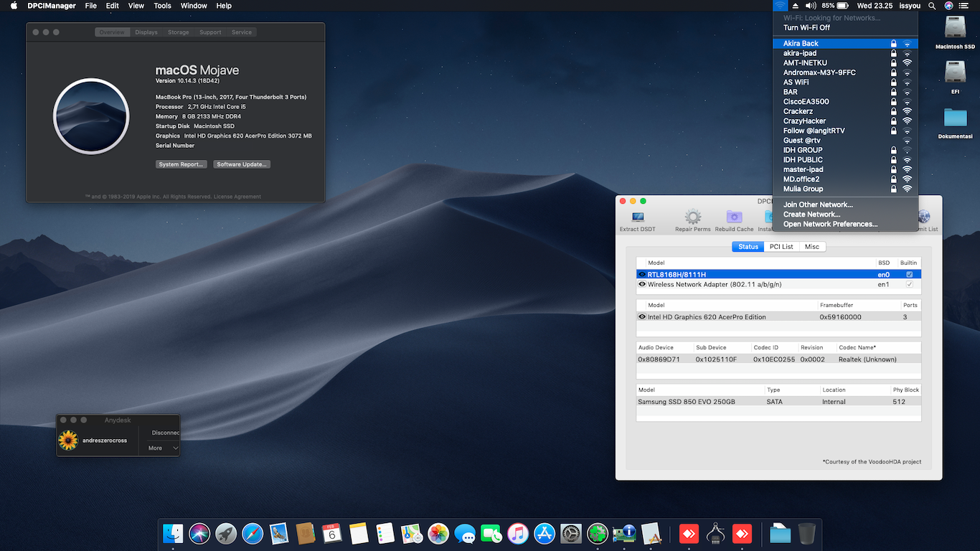Screen dimensions: 980x551
Task: Open the Mail stamp icon in Dock
Action: [x=279, y=533]
